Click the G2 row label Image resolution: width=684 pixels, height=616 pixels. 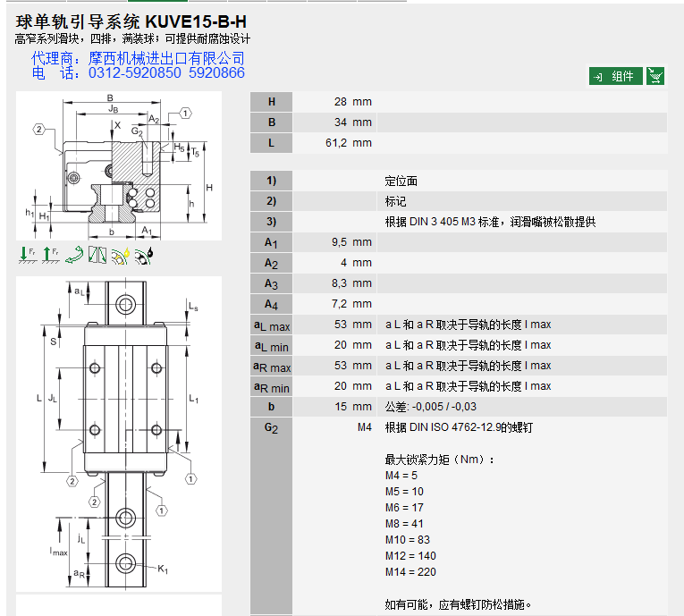[x=272, y=427]
